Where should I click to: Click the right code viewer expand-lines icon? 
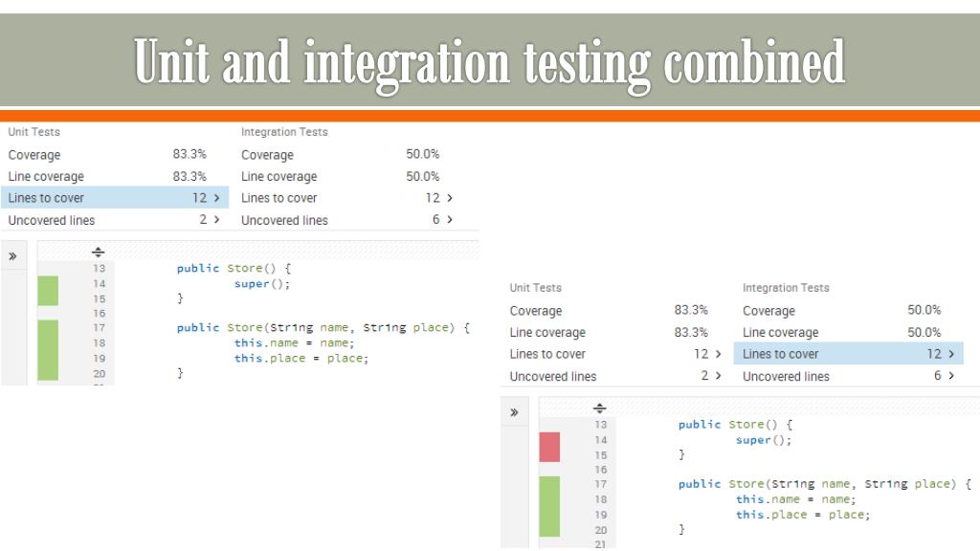pos(599,408)
